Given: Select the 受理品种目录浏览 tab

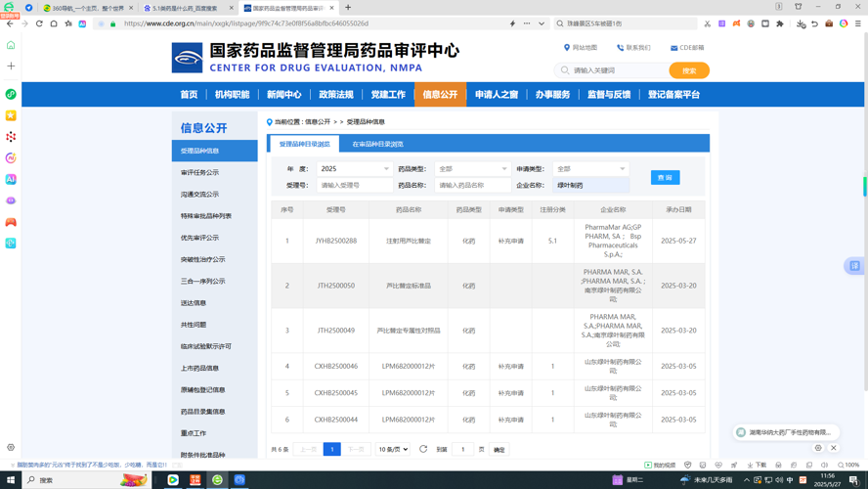Looking at the screenshot, I should click(304, 144).
